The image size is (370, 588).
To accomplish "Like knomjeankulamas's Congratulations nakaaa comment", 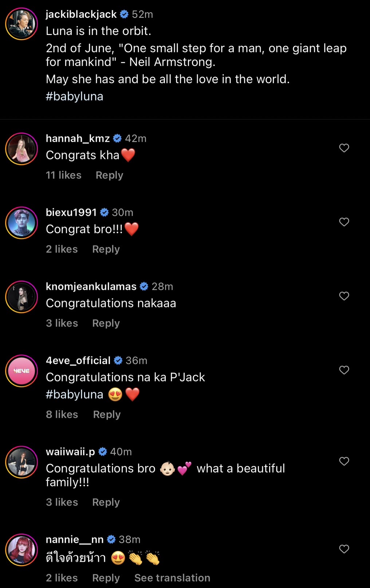I will [344, 296].
